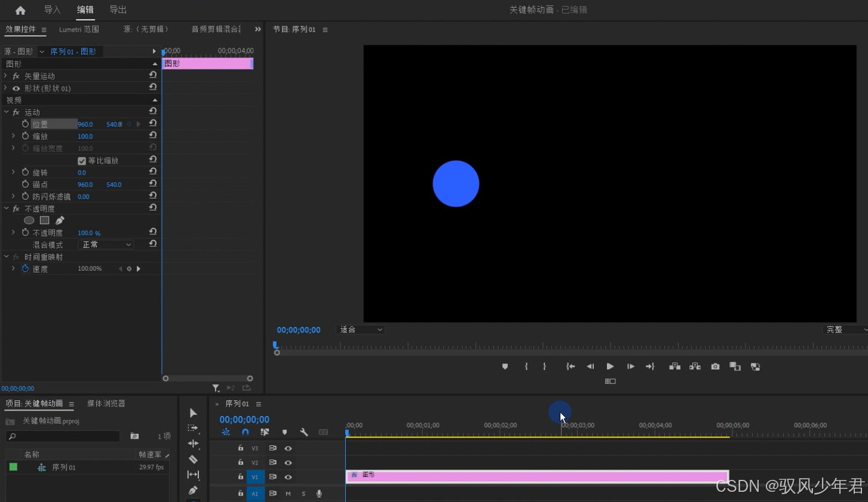Hide track V3 output eye

coord(288,448)
